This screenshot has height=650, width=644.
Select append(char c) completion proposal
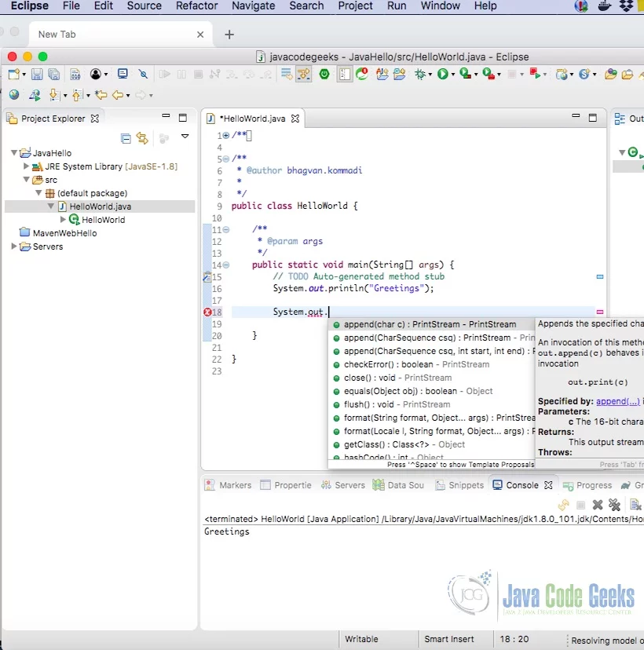(431, 324)
